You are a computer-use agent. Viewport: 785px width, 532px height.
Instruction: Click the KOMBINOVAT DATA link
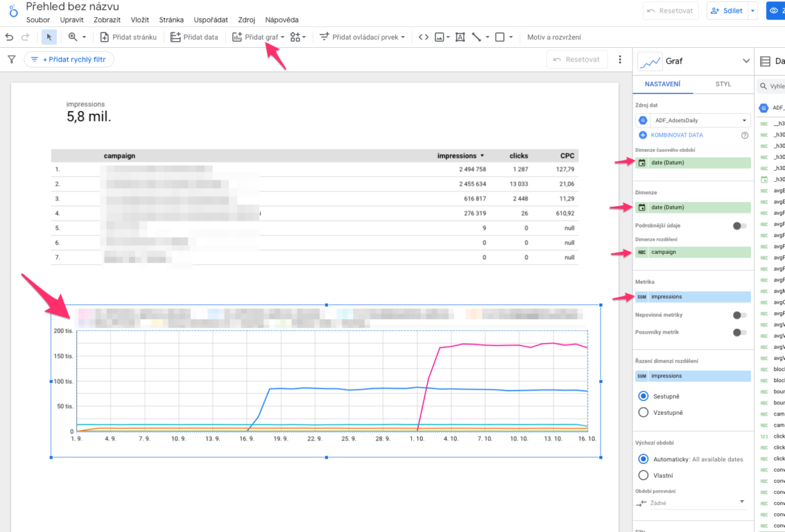click(x=678, y=135)
